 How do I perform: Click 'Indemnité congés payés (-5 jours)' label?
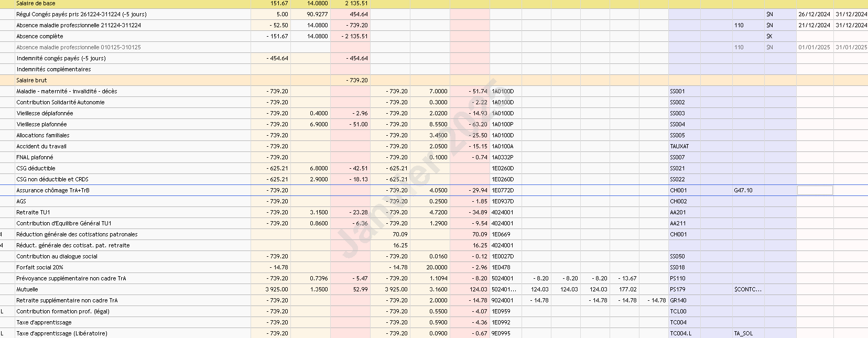[x=61, y=58]
